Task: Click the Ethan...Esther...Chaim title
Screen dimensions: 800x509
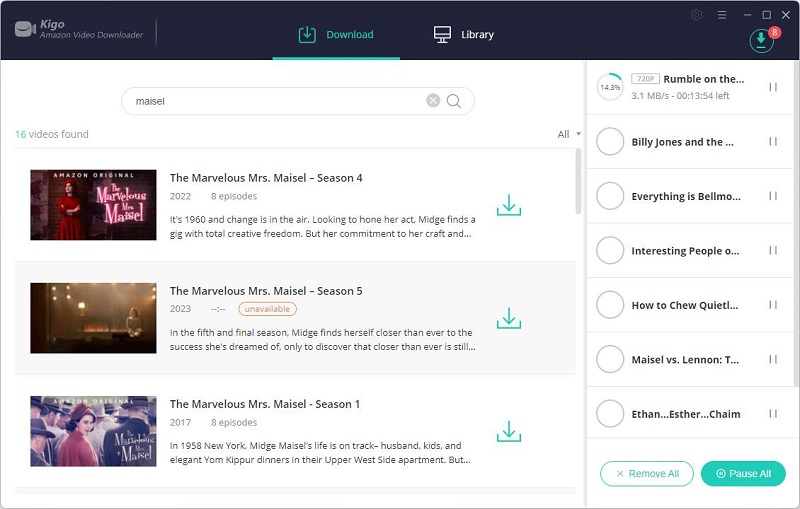Action: [x=686, y=414]
